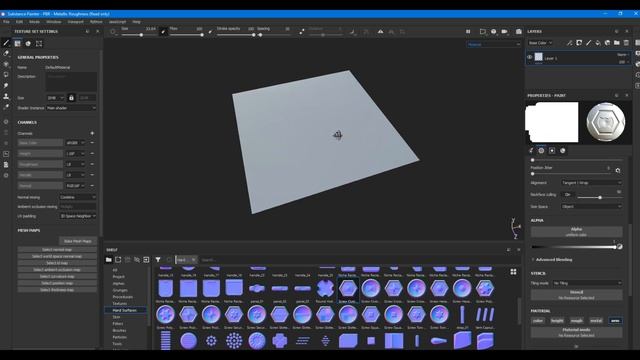This screenshot has width=640, height=360.
Task: Open the texture Size dropdown
Action: pos(55,98)
